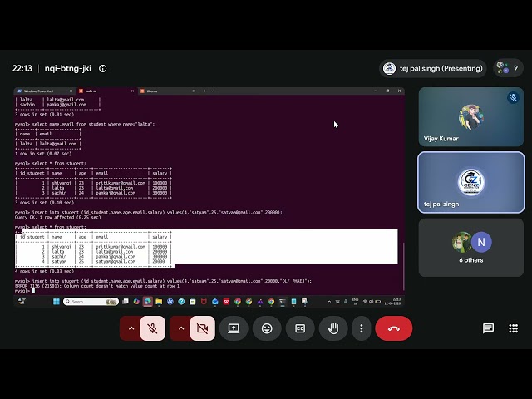Close the Windows PowerShell tab
Image resolution: width=532 pixels, height=399 pixels.
pyautogui.click(x=71, y=91)
